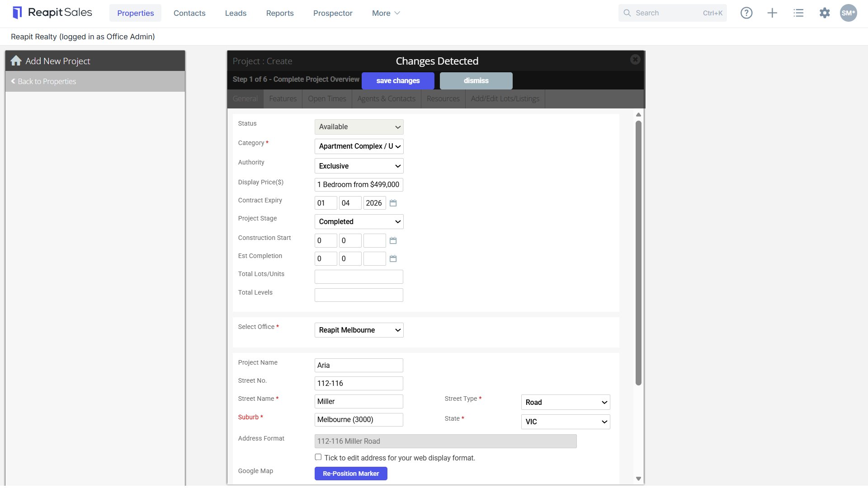868x488 pixels.
Task: Click the plus add-new icon
Action: [772, 13]
